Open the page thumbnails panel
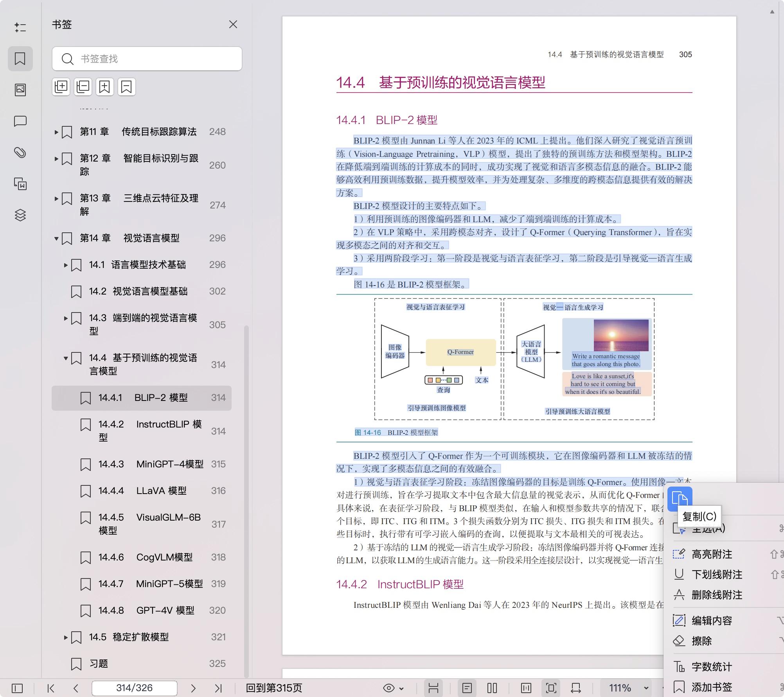 [x=20, y=89]
